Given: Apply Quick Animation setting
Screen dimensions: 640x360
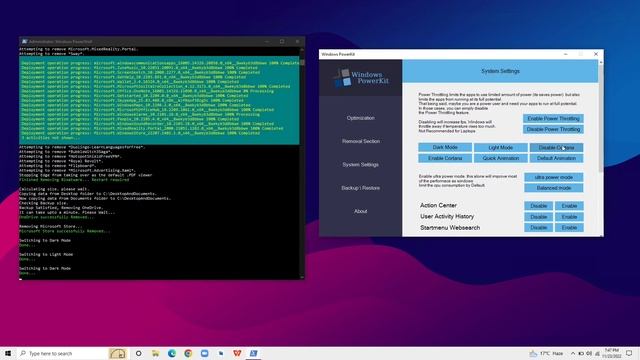Looking at the screenshot, I should pos(500,158).
